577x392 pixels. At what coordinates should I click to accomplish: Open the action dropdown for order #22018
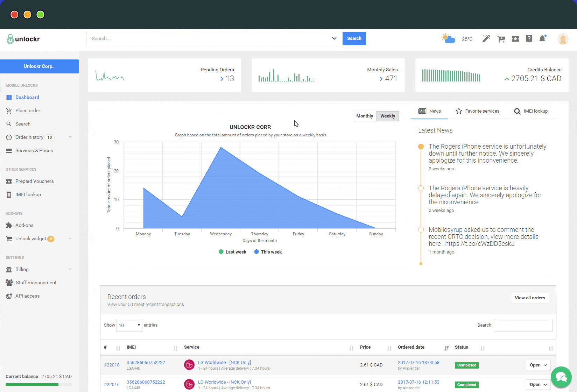(x=538, y=365)
